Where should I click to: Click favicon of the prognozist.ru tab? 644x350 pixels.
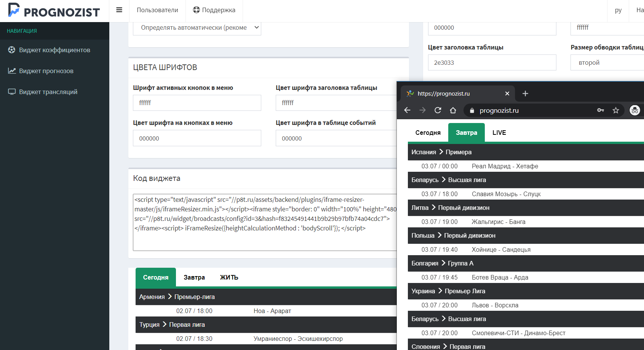pos(410,93)
